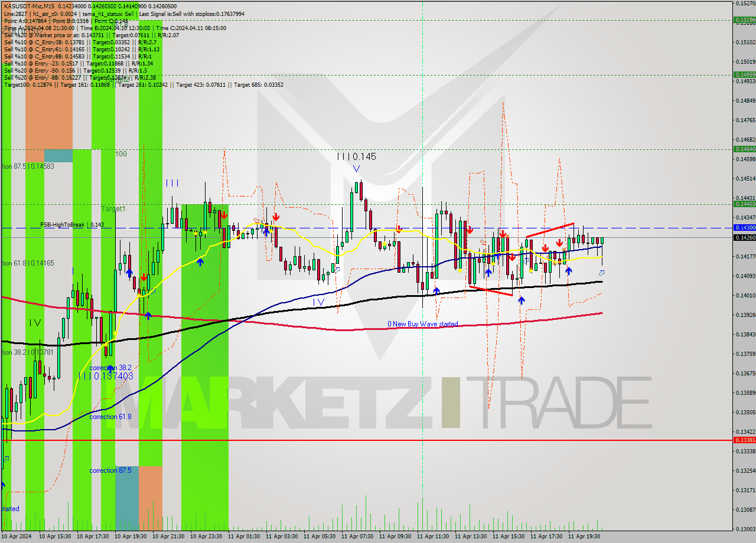The image size is (756, 543).
Task: Click the '100' level label
Action: coord(121,154)
